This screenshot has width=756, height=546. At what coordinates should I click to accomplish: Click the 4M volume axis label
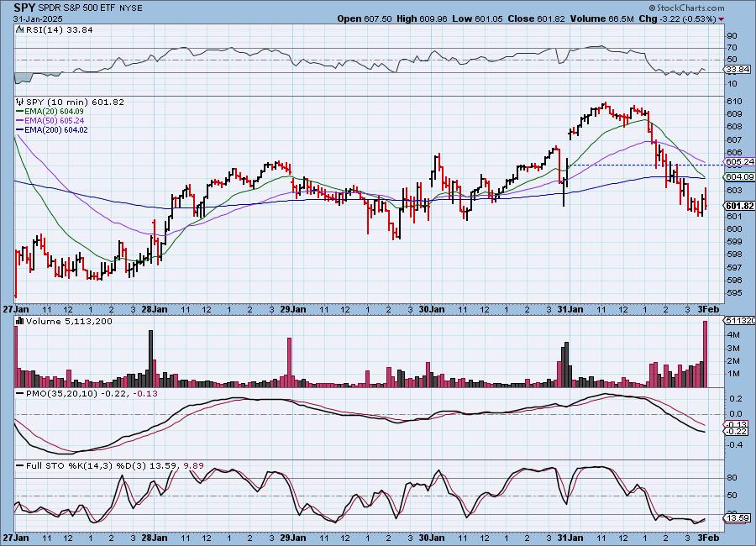[733, 334]
